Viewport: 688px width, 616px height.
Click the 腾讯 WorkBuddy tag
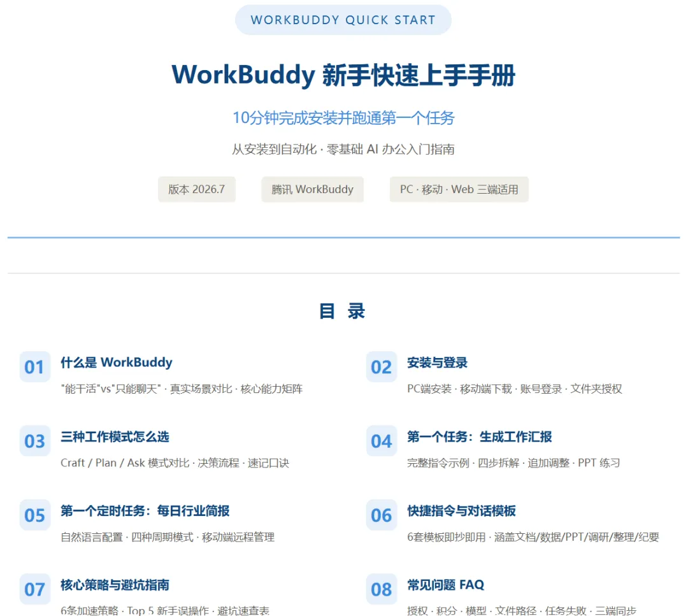click(312, 189)
